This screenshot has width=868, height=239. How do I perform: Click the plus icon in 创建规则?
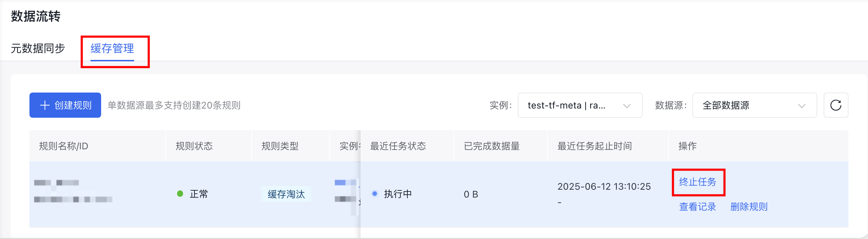pos(45,105)
